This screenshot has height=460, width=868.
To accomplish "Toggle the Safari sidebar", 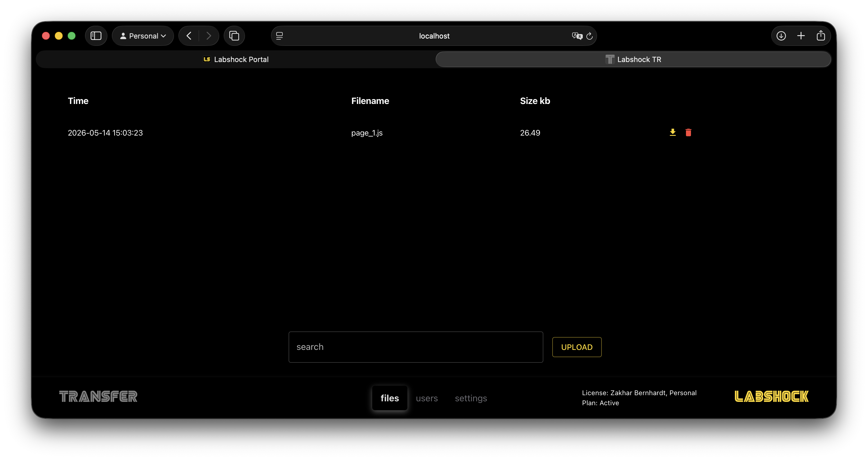I will pos(96,36).
